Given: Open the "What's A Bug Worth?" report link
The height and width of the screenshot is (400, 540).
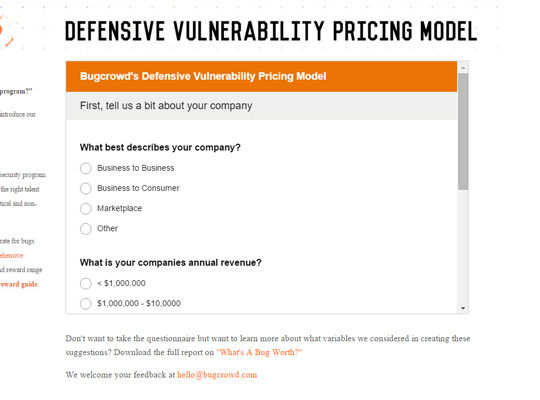Looking at the screenshot, I should 259,352.
